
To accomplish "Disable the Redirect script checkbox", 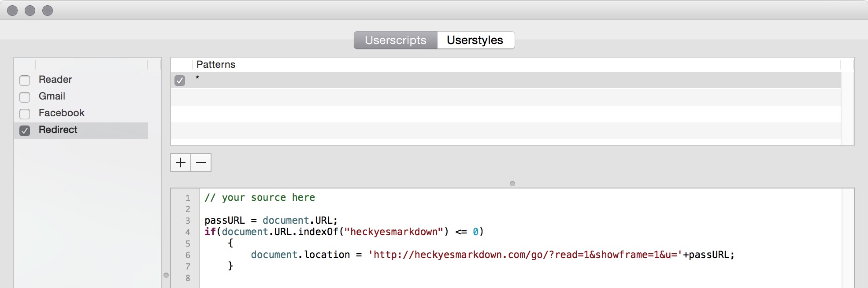I will pos(25,130).
